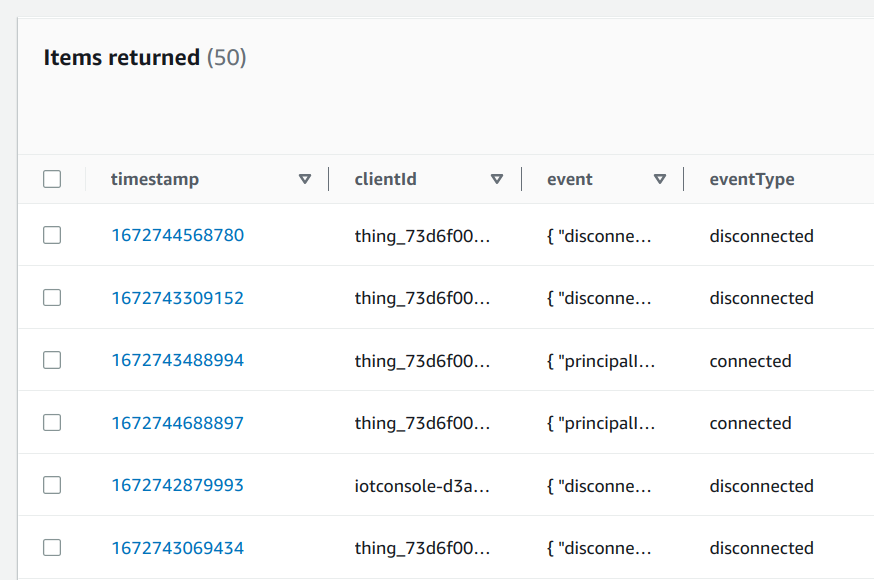Image resolution: width=874 pixels, height=580 pixels.
Task: Select event cell in row 1672744568780
Action: [x=599, y=236]
